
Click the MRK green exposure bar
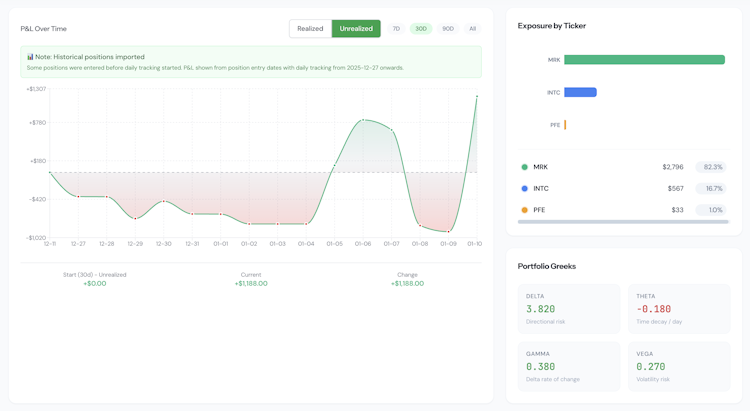[644, 60]
